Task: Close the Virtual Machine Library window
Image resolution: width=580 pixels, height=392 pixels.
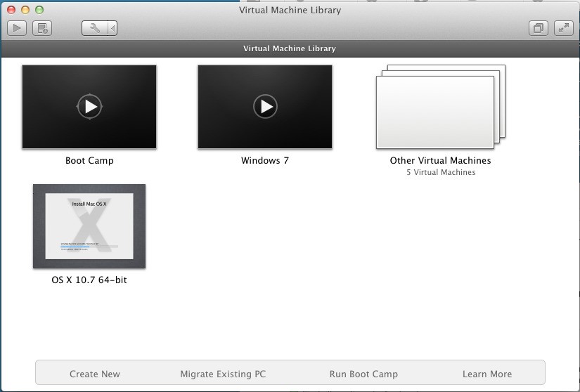Action: (x=11, y=10)
